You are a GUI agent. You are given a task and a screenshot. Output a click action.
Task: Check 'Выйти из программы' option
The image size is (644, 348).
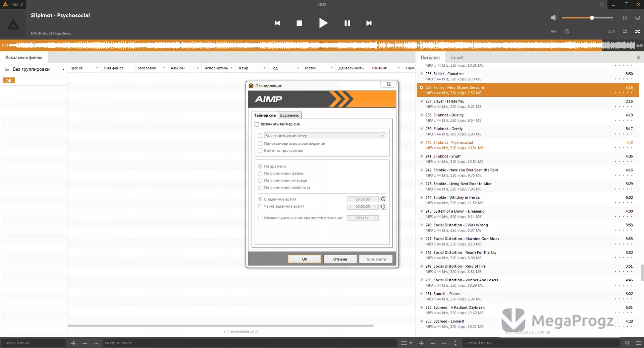point(260,151)
